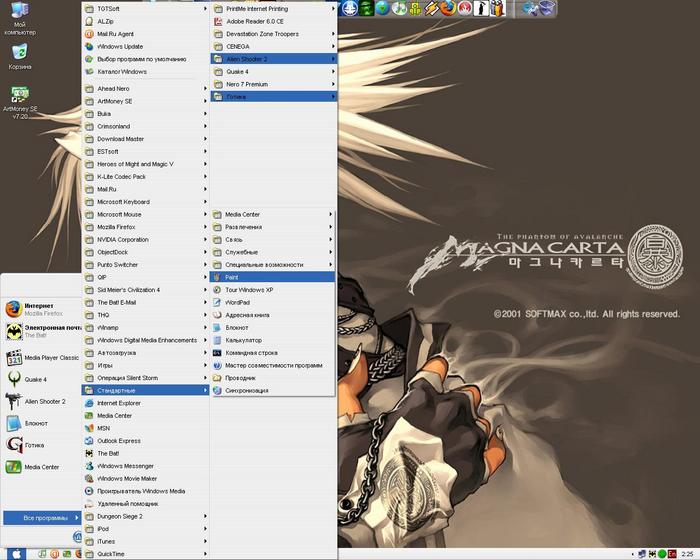Open Командная строка
700x560 pixels.
[273, 352]
